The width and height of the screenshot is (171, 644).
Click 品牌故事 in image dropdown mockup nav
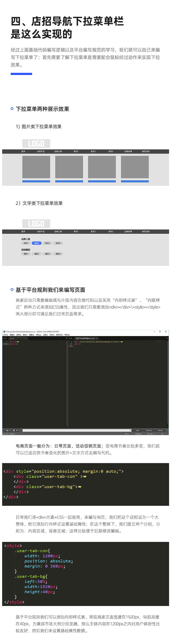128,151
